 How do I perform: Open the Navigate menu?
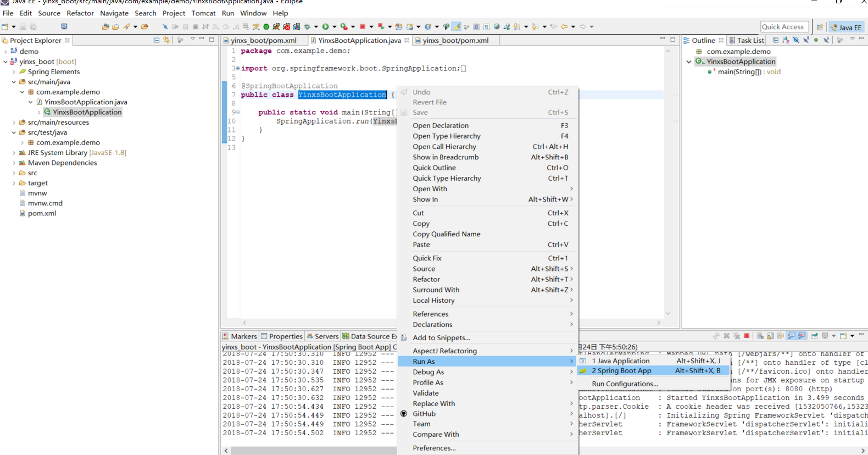pos(114,13)
